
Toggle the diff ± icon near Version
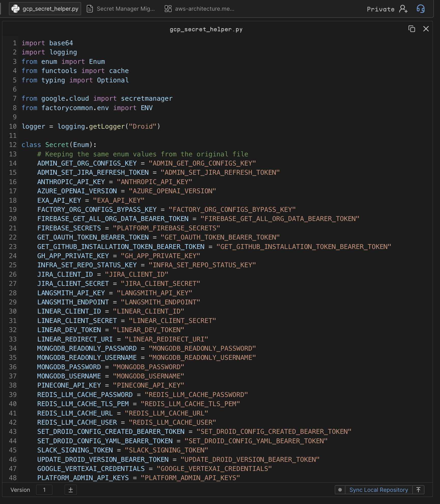point(70,490)
